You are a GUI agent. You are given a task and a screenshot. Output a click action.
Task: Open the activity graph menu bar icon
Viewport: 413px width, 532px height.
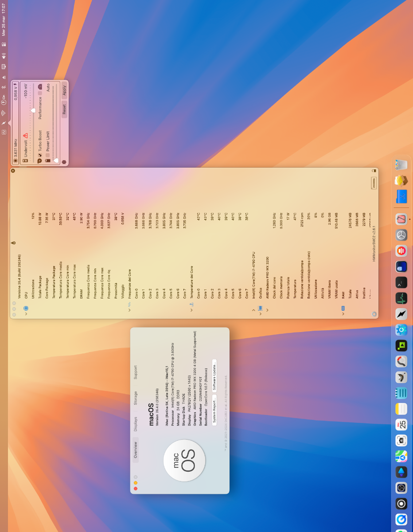(x=4, y=132)
